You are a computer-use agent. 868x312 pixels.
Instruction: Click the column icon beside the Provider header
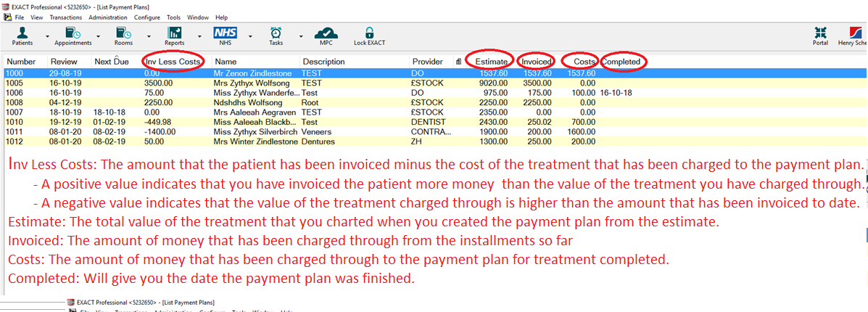tap(458, 62)
